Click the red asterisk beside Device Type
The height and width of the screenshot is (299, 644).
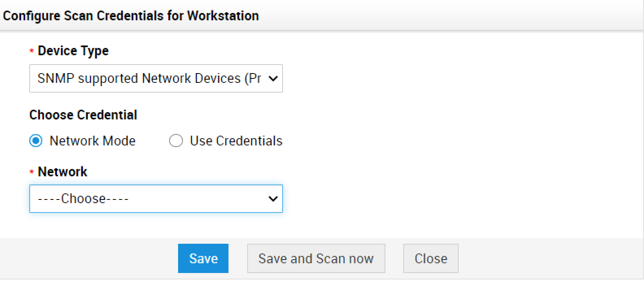coord(32,52)
